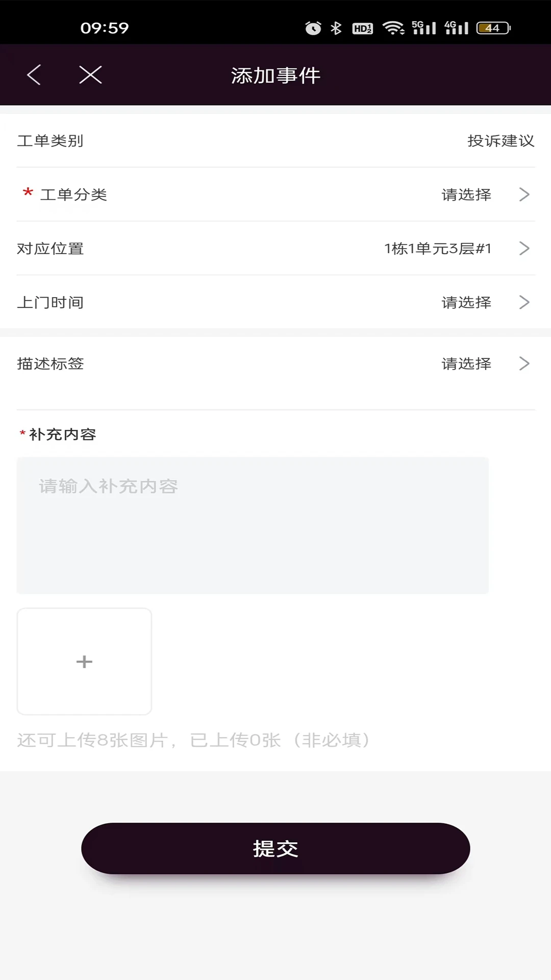Click the 添加事件 title text
The image size is (551, 980).
[x=275, y=75]
